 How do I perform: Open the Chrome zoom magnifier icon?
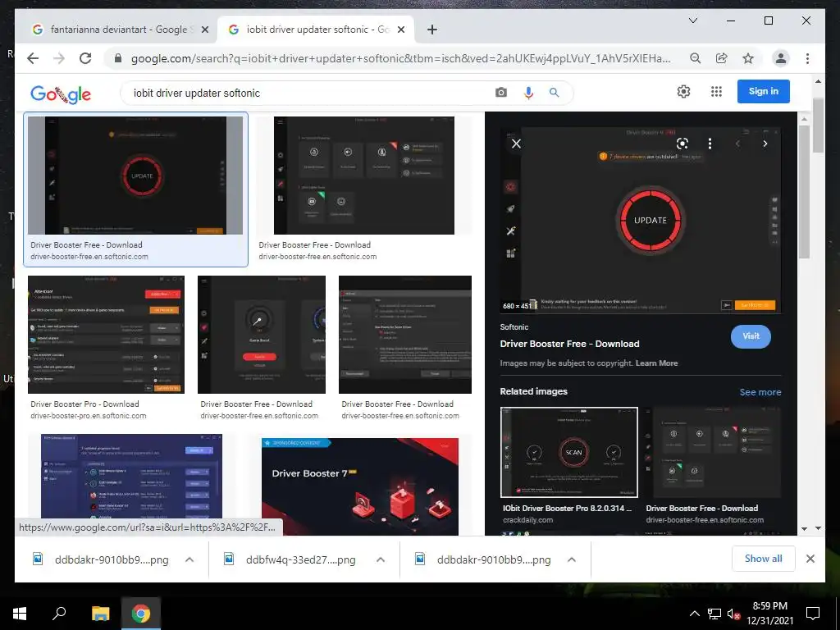click(695, 58)
